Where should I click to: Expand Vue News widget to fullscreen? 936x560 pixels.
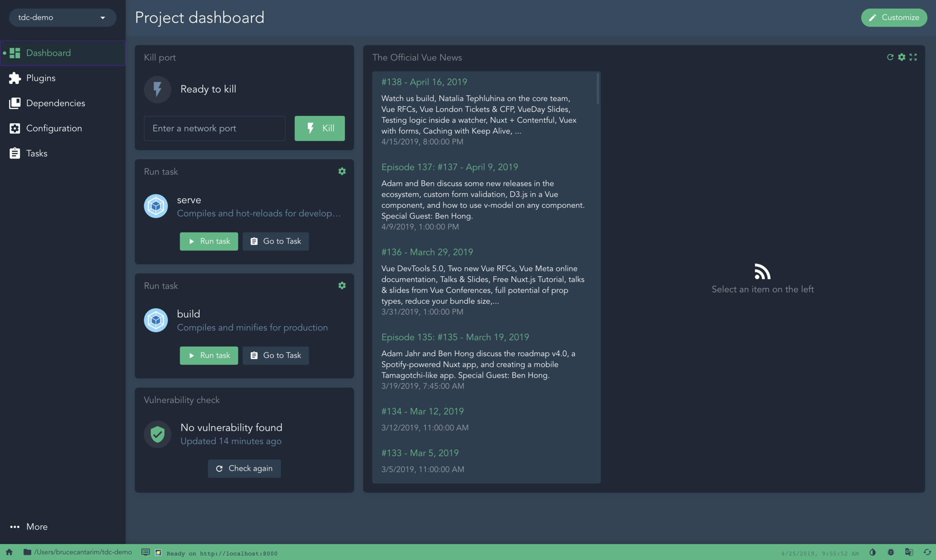(913, 57)
